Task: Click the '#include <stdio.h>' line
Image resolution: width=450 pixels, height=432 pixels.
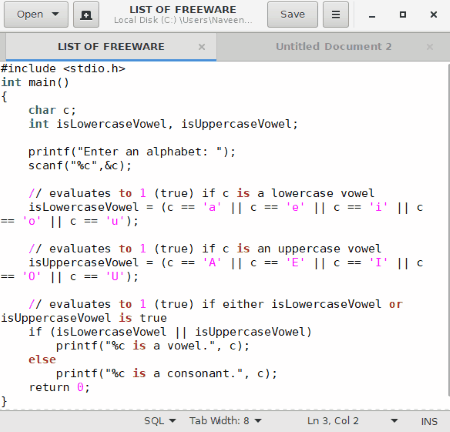Action: point(63,68)
